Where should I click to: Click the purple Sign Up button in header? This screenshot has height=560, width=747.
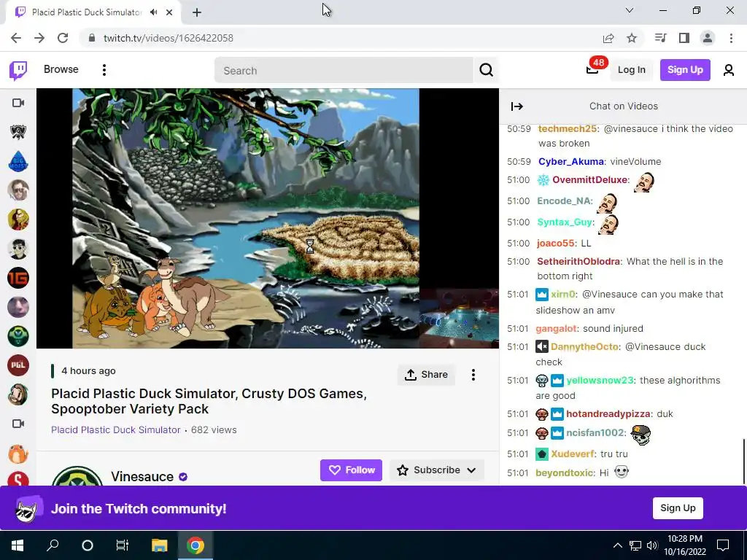tap(685, 70)
